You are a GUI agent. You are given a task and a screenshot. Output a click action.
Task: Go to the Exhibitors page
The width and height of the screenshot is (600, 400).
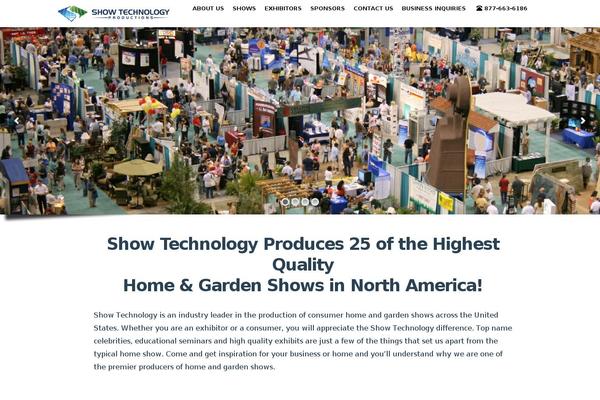coord(283,8)
